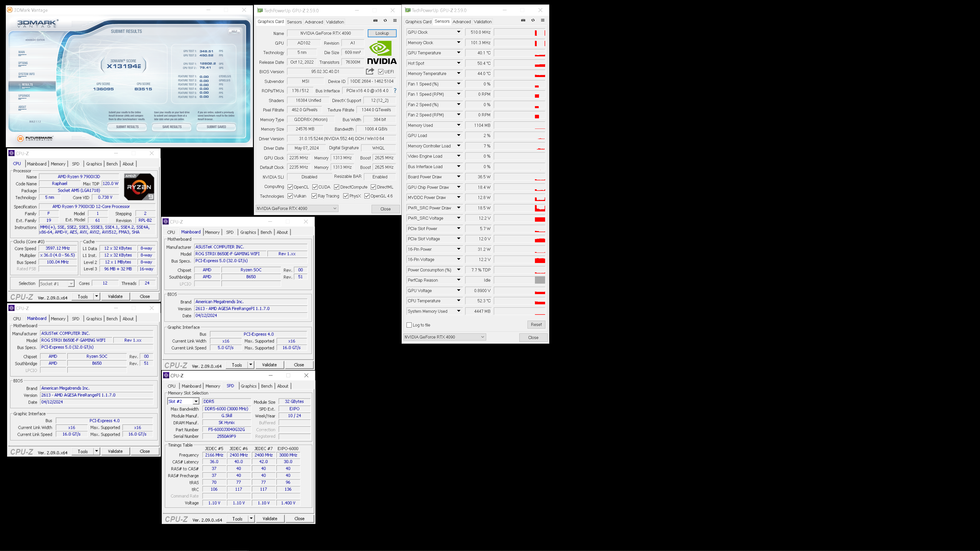This screenshot has height=551, width=980.
Task: Click the PerfCap Reason gray indicator bar
Action: [540, 280]
